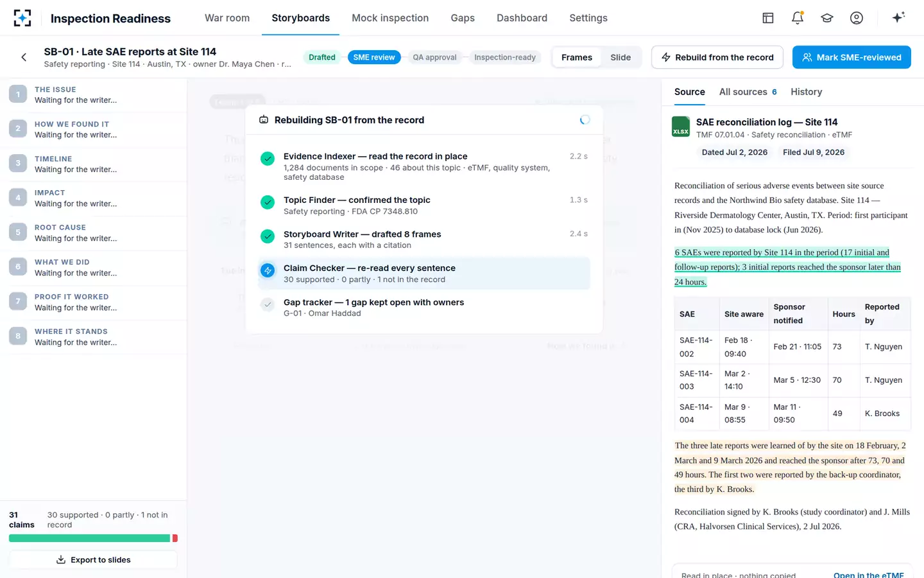Open in the eTMF link
This screenshot has height=578, width=924.
[x=869, y=575]
